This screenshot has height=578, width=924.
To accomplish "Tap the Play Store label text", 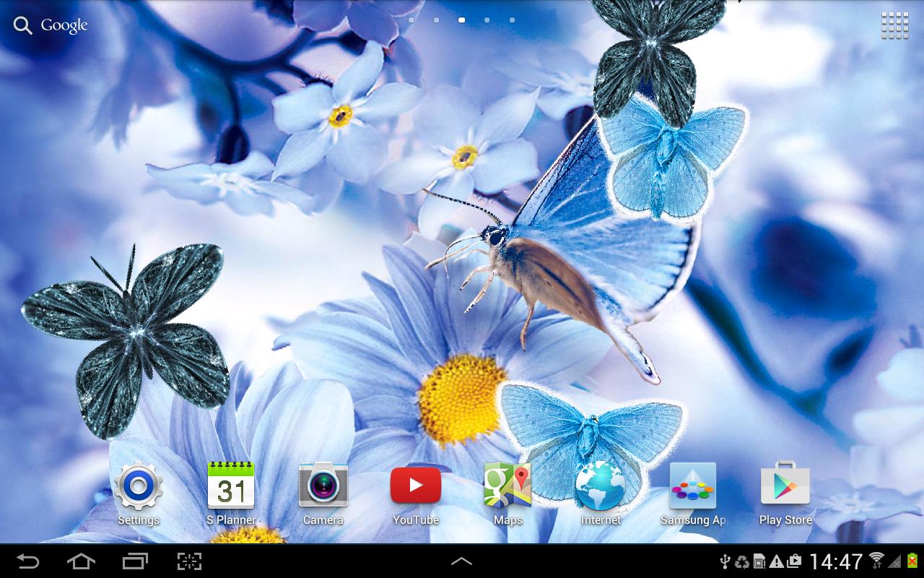I will click(785, 520).
